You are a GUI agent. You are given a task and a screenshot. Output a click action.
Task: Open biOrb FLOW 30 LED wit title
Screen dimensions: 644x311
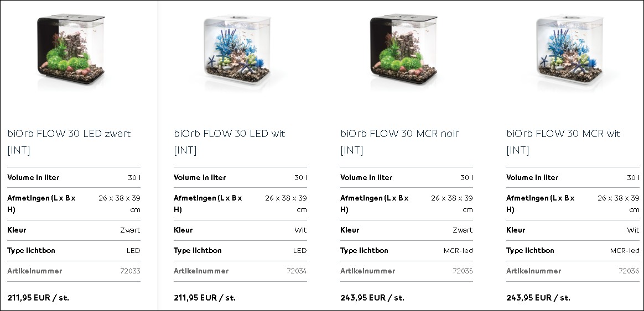tap(229, 141)
